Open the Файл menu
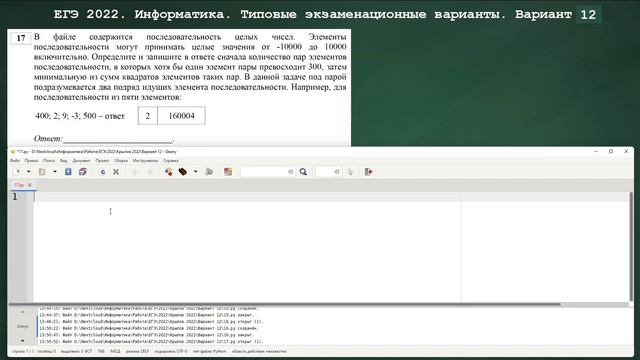The image size is (640, 360). tap(15, 161)
